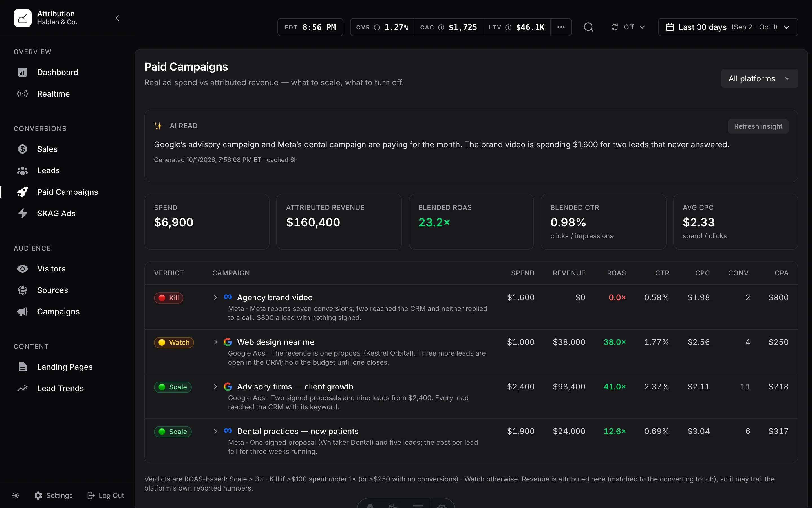Click the Attribution logo icon
The height and width of the screenshot is (508, 812).
(23, 18)
